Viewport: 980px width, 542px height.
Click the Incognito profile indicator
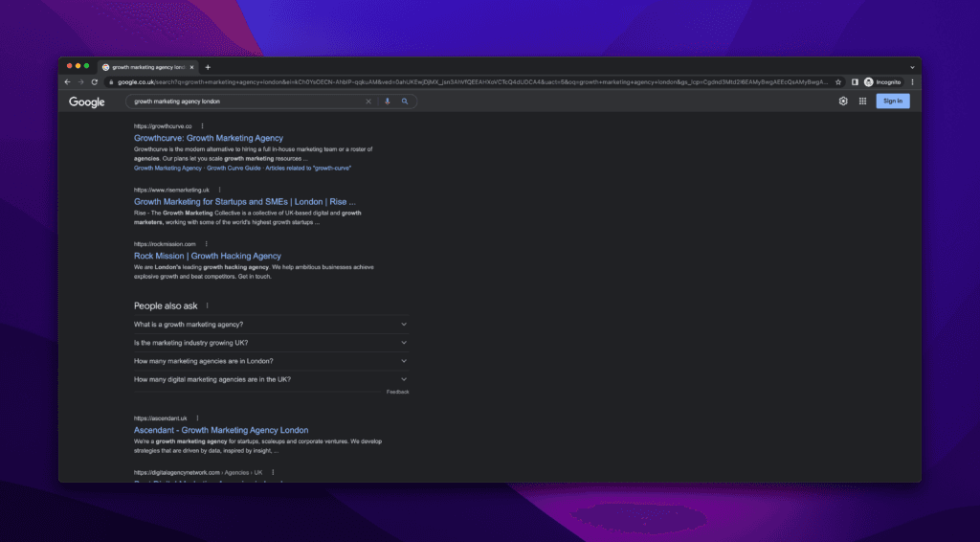click(882, 82)
